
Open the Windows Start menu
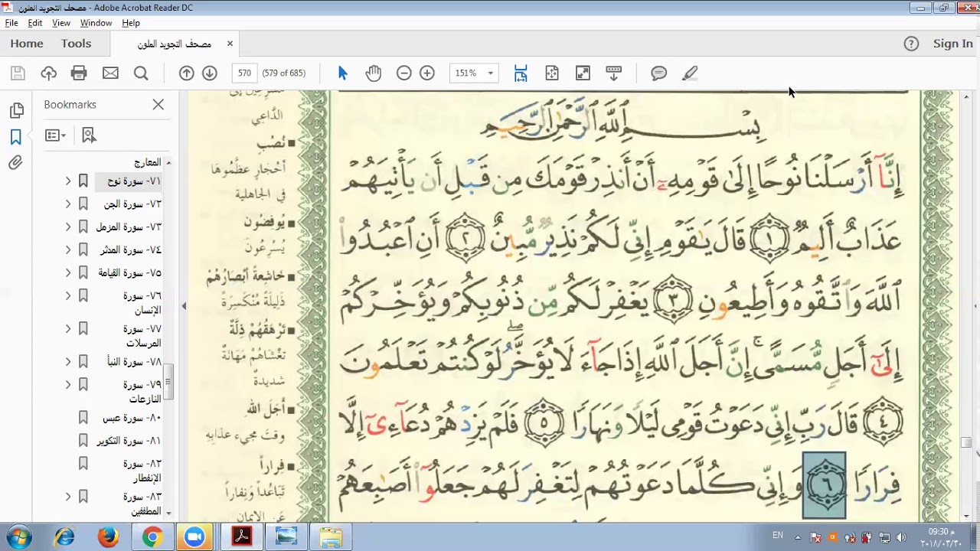tap(20, 536)
